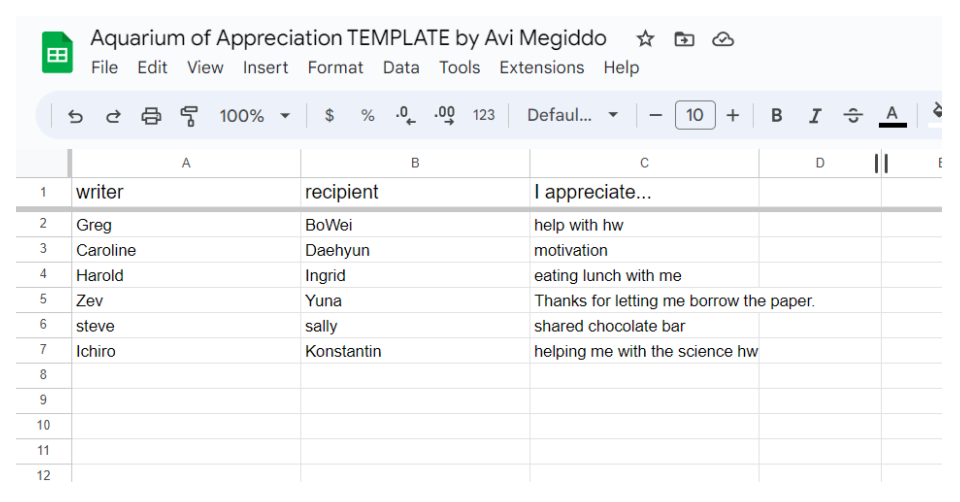
Task: Open the 123 number format menu
Action: pyautogui.click(x=484, y=115)
